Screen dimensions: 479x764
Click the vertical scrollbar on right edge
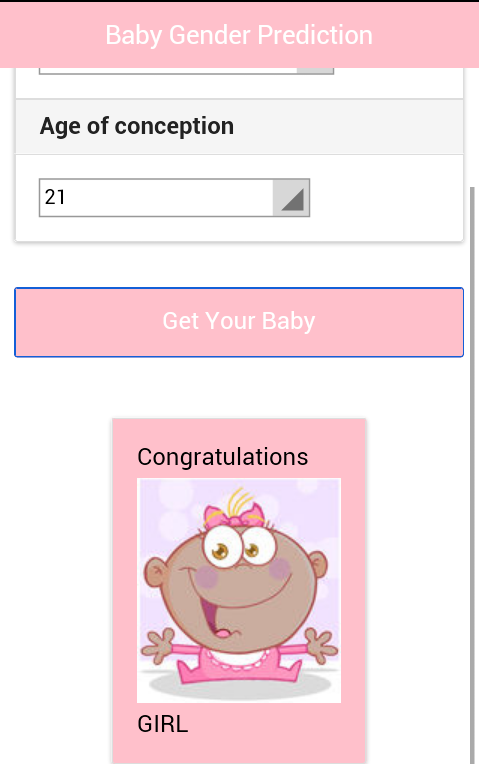(472, 475)
